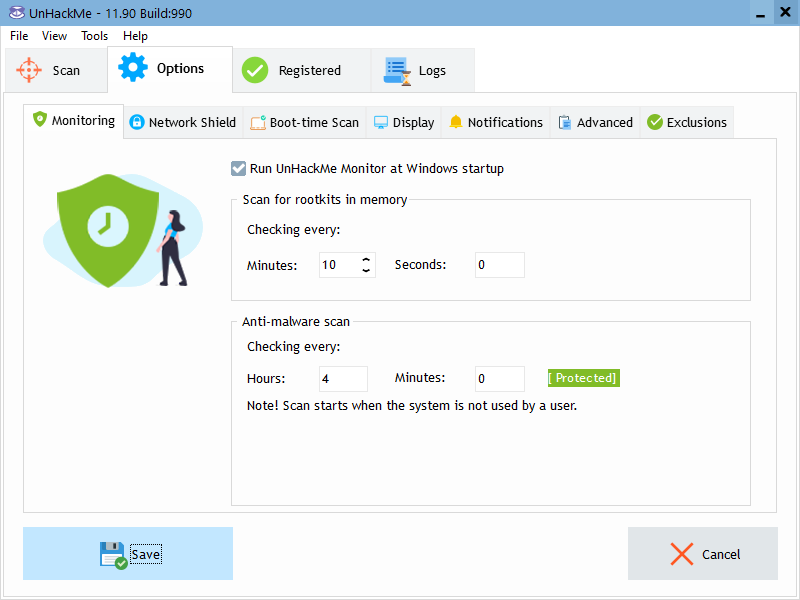Click the Exclusions green check icon

(x=655, y=122)
